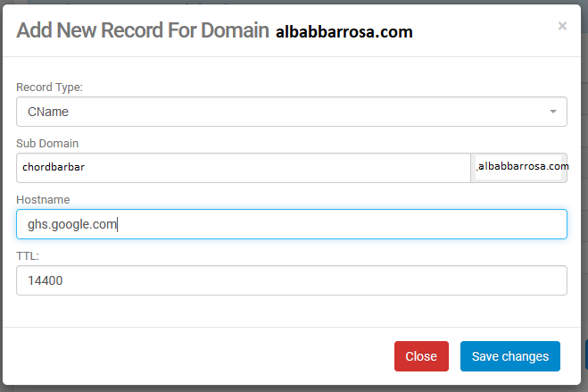Click the TTL label

[x=28, y=256]
